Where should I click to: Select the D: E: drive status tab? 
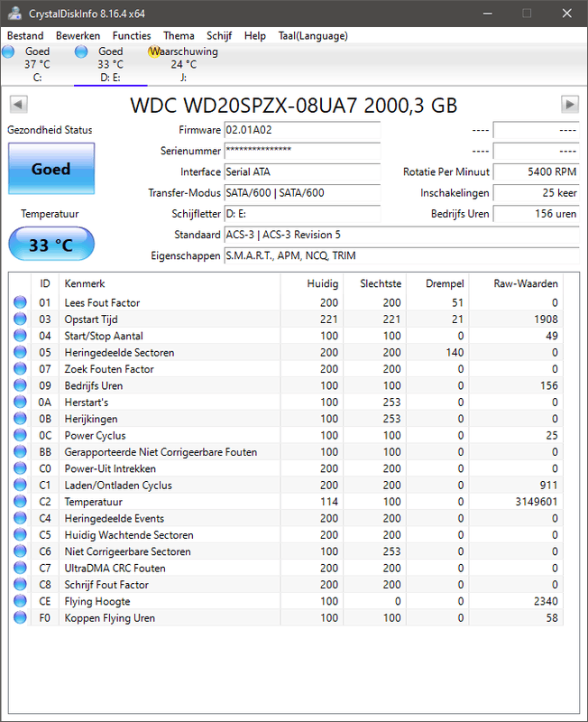(x=110, y=64)
